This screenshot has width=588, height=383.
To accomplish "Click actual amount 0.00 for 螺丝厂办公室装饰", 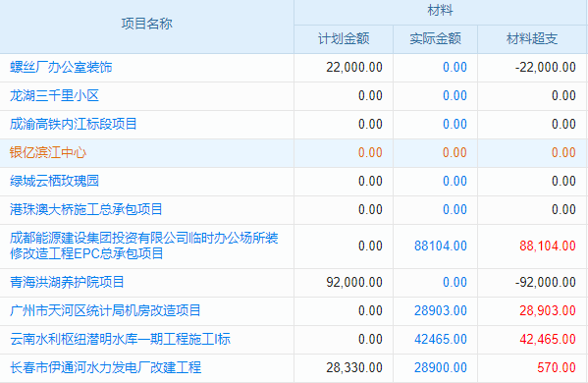I will pos(454,67).
